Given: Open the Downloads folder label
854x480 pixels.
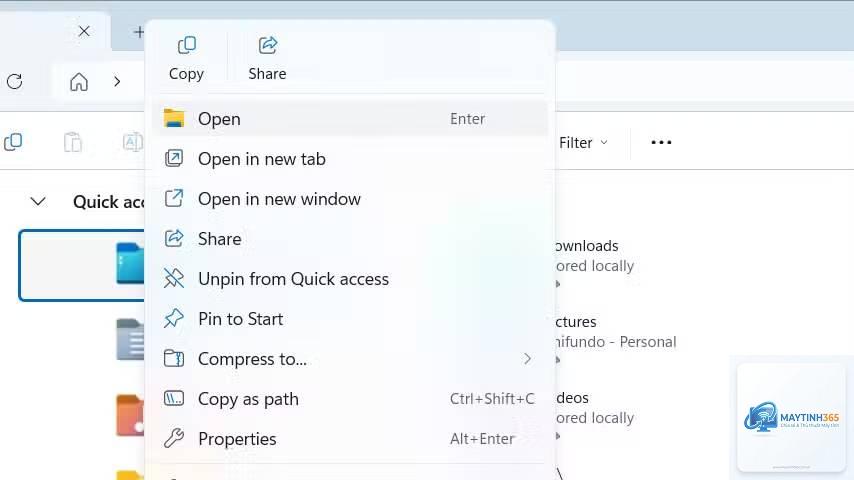Looking at the screenshot, I should coord(587,246).
